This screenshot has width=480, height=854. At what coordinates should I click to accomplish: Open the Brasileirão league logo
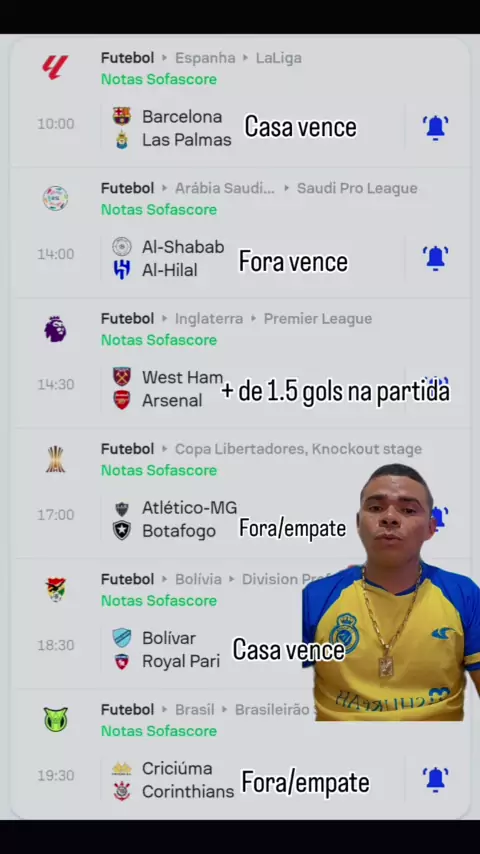click(56, 719)
